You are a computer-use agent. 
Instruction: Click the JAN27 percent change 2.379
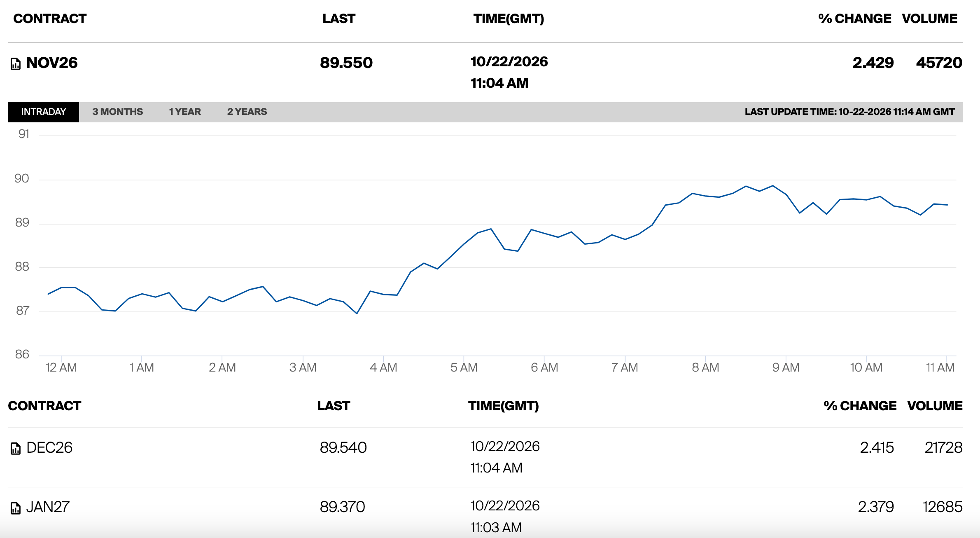(876, 507)
